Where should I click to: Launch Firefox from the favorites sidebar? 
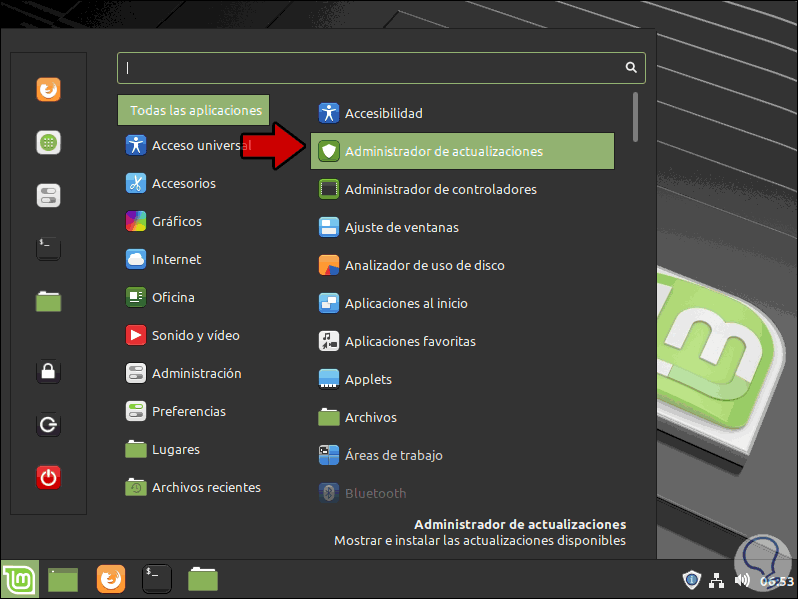click(48, 90)
